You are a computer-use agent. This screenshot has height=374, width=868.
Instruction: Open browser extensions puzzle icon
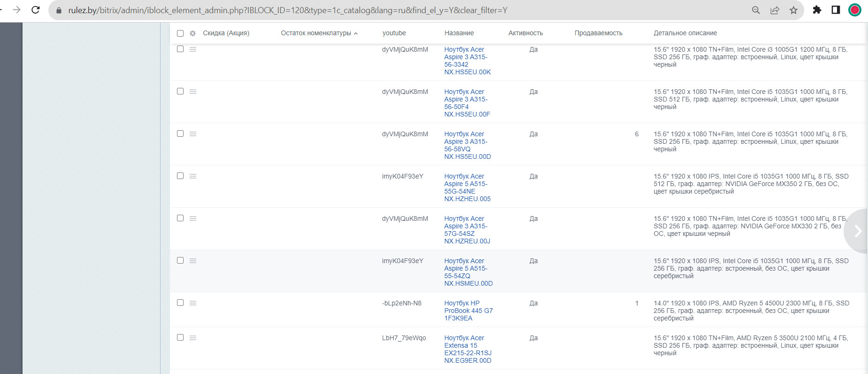click(817, 10)
